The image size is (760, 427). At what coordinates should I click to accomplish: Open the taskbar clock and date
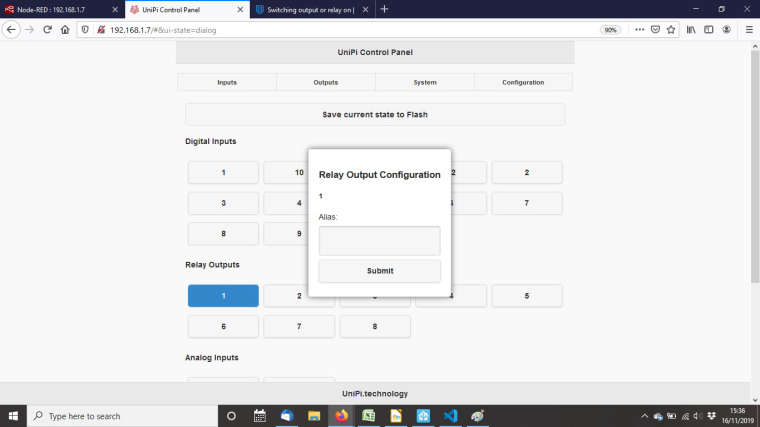(x=737, y=416)
